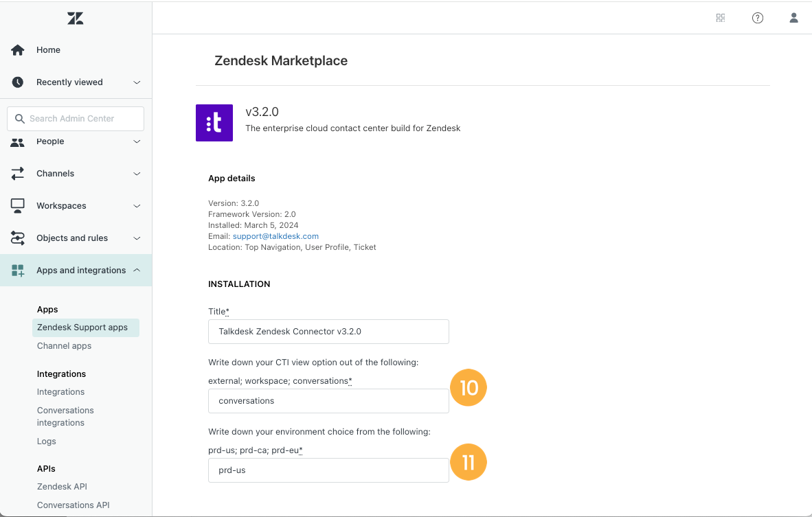Viewport: 812px width, 517px height.
Task: Expand the Recently viewed chevron
Action: coord(137,82)
